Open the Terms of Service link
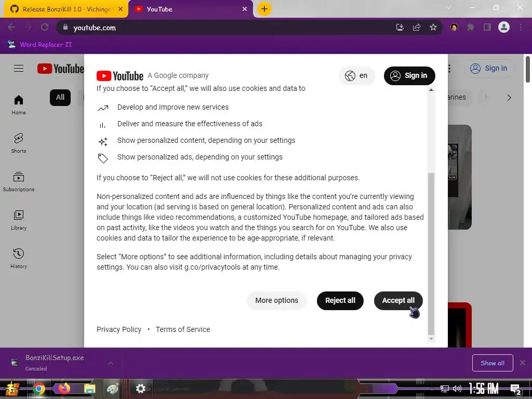 click(x=182, y=329)
